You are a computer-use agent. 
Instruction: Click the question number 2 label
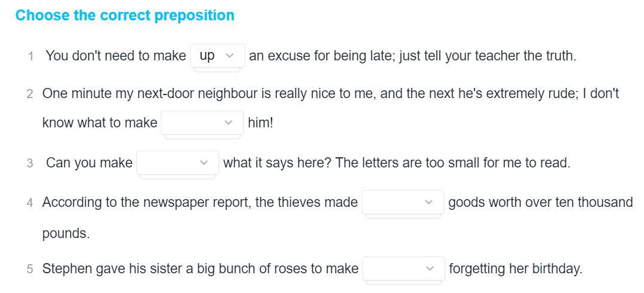[30, 94]
